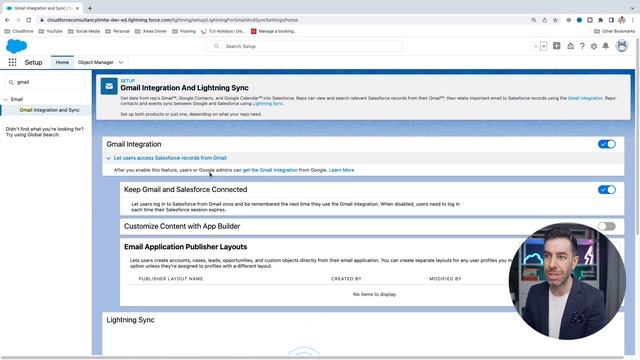Click the Modified By column header
The height and width of the screenshot is (360, 640).
(445, 279)
